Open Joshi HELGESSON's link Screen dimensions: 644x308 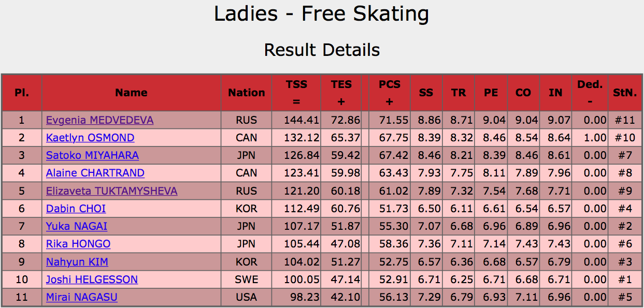(92, 280)
